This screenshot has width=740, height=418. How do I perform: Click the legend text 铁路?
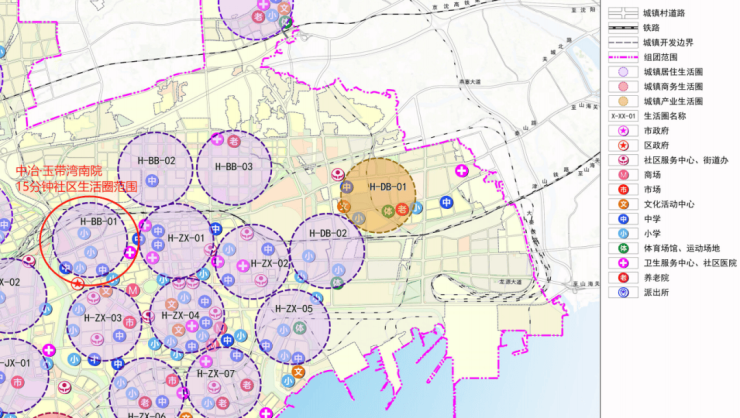click(652, 28)
